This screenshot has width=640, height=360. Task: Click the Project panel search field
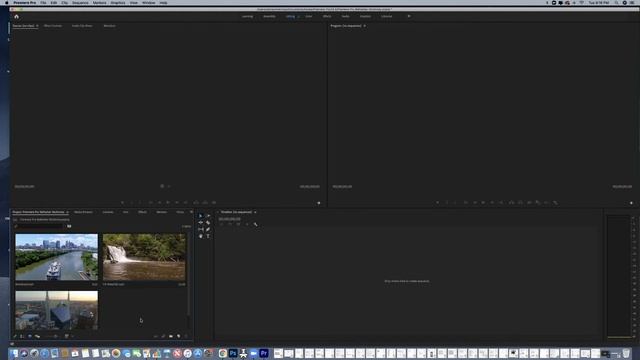(x=40, y=226)
